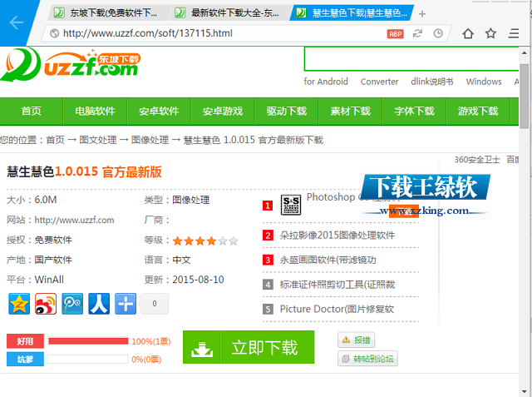The height and width of the screenshot is (397, 532).
Task: Open 朵拉影像2015图像处理软件 ranked link
Action: 337,235
